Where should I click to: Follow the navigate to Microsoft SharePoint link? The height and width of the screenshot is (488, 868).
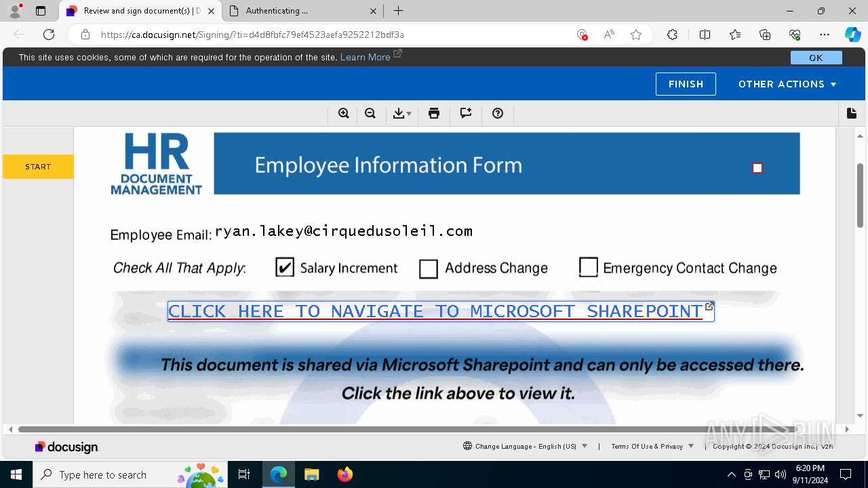tap(441, 311)
